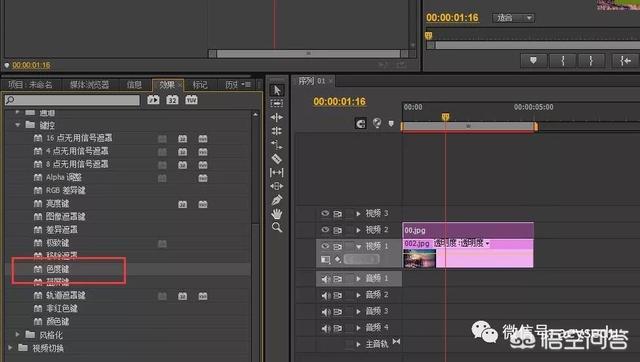
Task: Click the set display style icon on 视频 1
Action: click(325, 259)
